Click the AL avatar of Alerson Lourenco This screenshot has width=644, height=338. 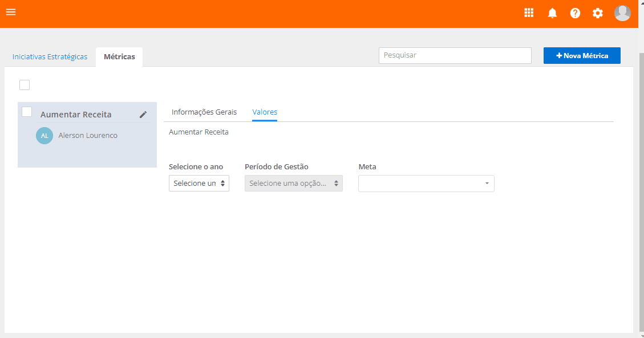(x=44, y=136)
